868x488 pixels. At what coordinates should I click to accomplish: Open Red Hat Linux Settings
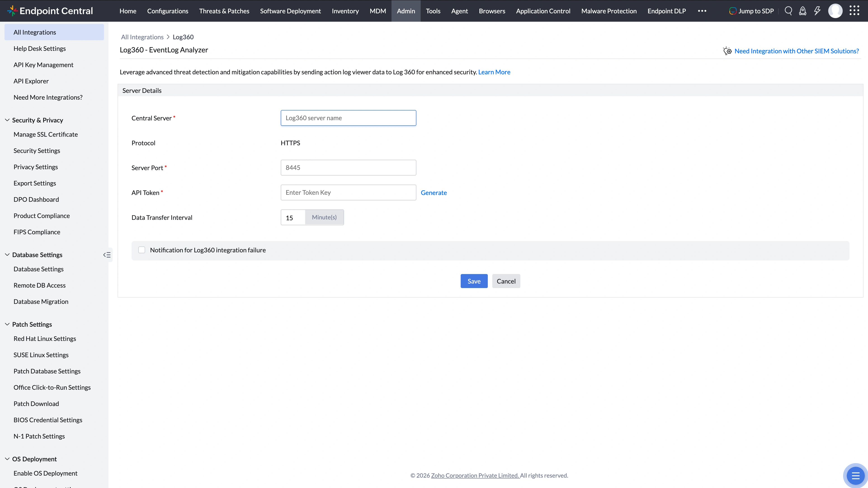coord(45,339)
